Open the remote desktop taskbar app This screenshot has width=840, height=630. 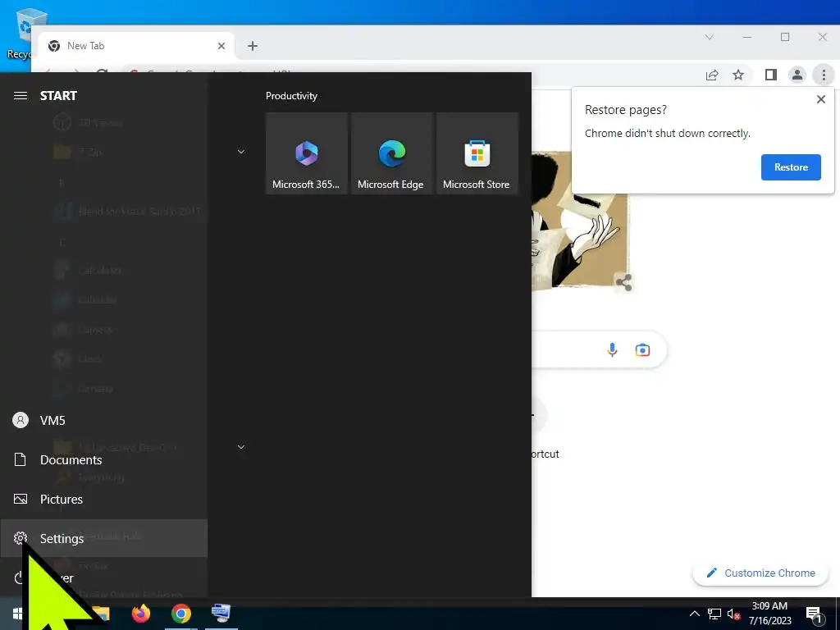[x=221, y=614]
